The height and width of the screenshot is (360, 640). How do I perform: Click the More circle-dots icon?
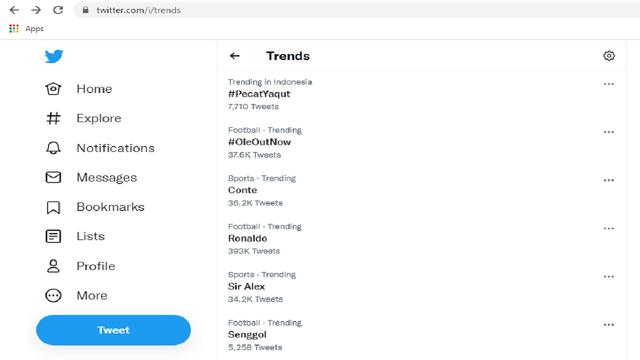click(x=53, y=295)
